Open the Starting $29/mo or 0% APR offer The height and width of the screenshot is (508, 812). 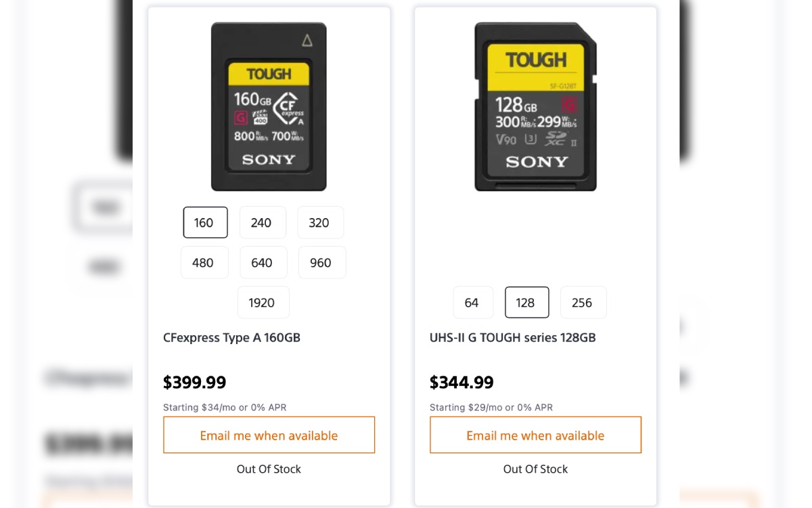491,407
